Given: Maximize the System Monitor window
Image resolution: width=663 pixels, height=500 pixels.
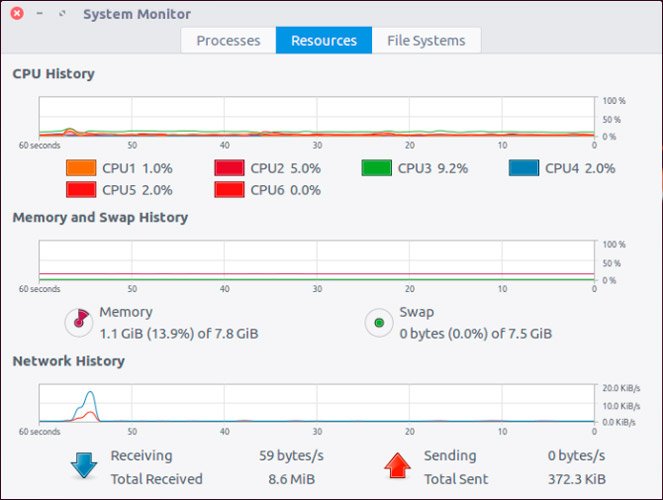Looking at the screenshot, I should click(62, 14).
